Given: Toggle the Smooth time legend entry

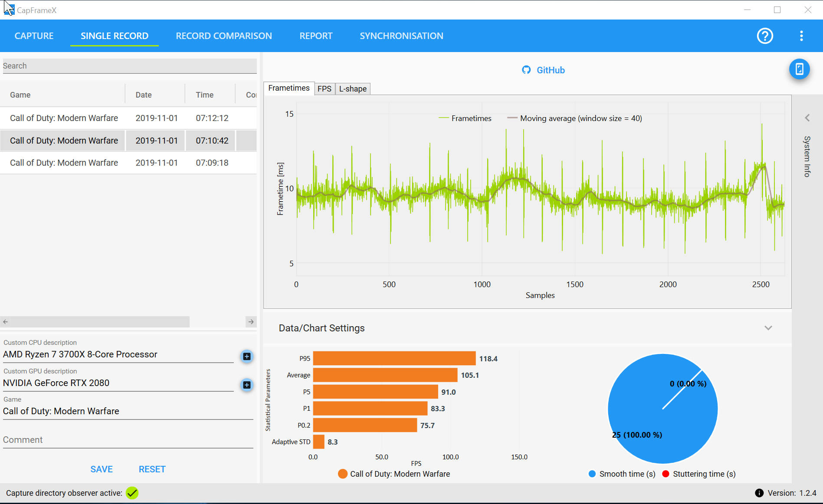Looking at the screenshot, I should pyautogui.click(x=622, y=474).
